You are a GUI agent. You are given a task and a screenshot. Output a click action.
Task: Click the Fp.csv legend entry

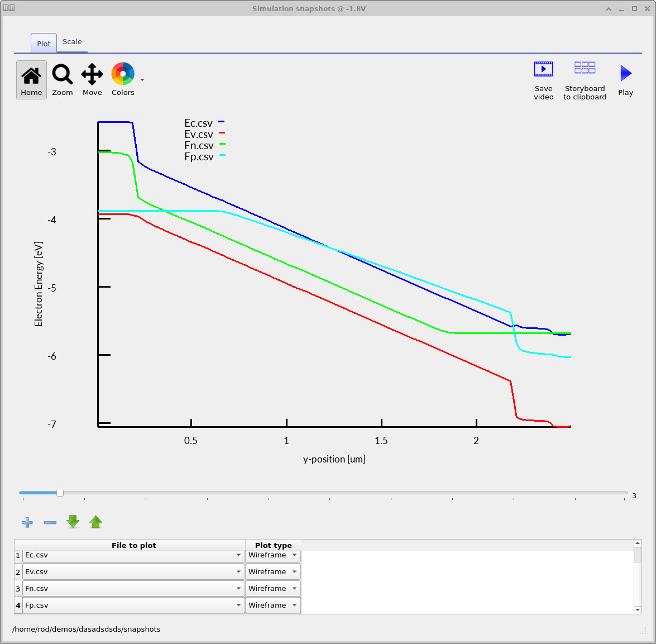click(x=205, y=157)
